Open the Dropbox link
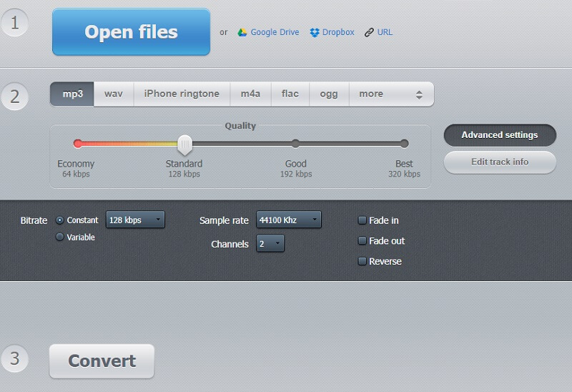This screenshot has height=392, width=572. pos(338,32)
